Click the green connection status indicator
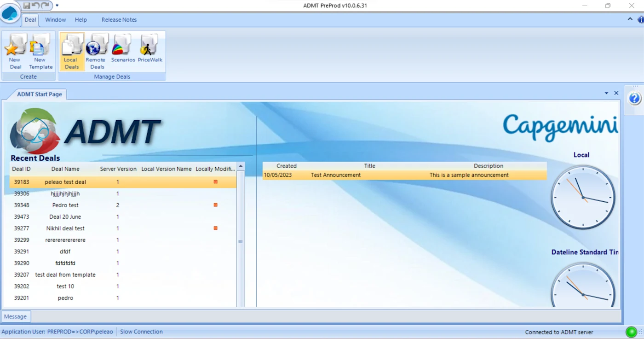 tap(631, 332)
